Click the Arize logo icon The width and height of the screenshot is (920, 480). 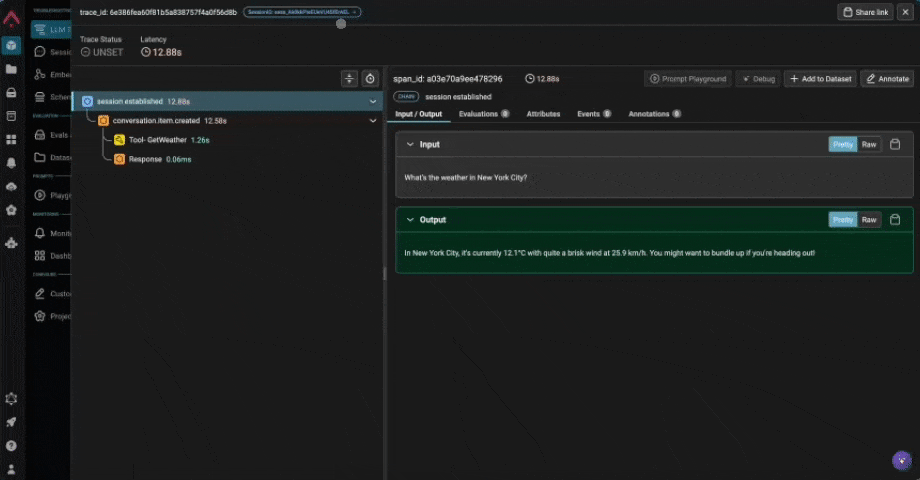11,18
